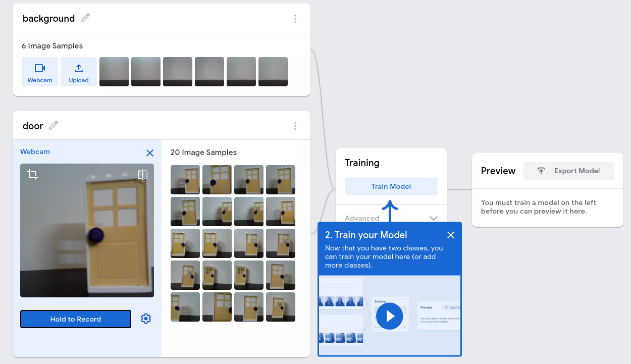The width and height of the screenshot is (631, 364).
Task: Click Upload button in background class
Action: point(79,72)
